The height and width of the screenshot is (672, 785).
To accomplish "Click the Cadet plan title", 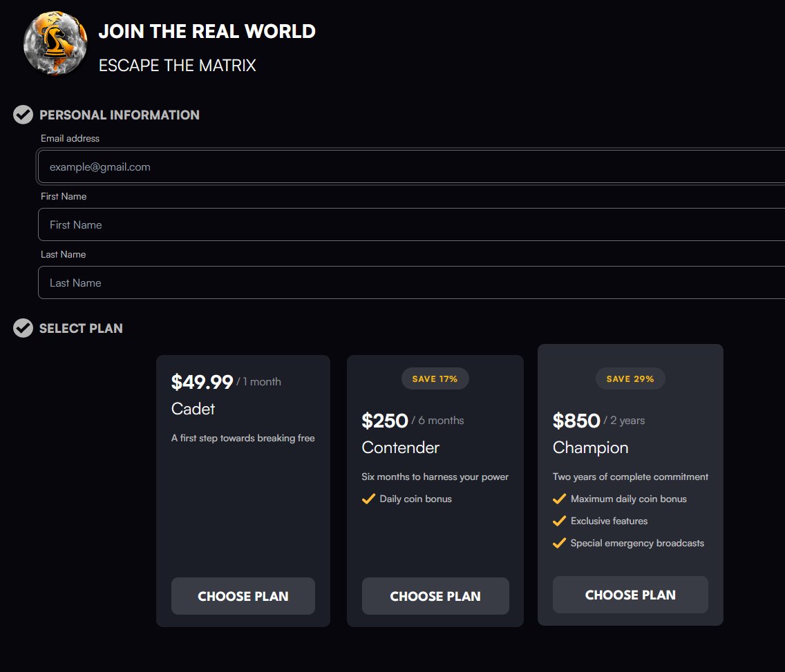I will point(193,409).
